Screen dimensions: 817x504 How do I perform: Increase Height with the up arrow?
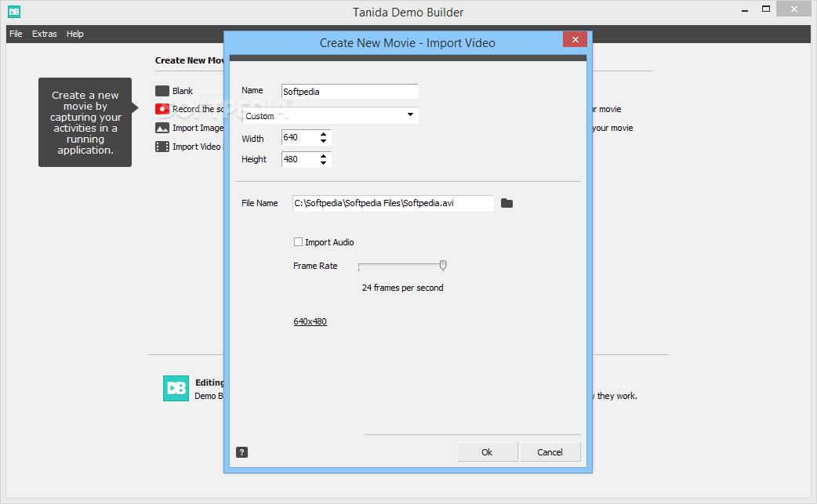[324, 156]
